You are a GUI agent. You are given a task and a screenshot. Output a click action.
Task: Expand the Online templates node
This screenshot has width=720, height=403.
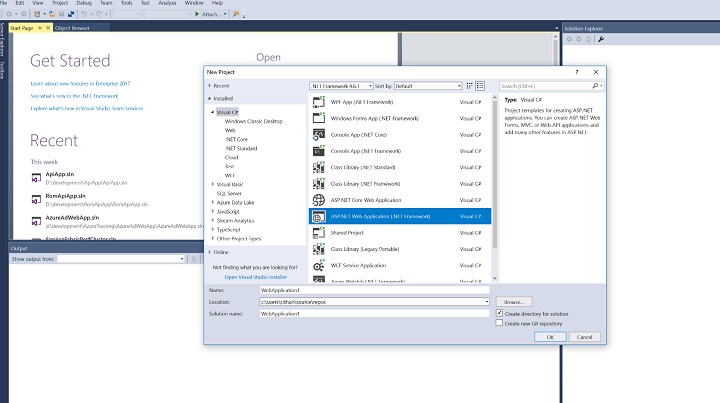pos(209,252)
